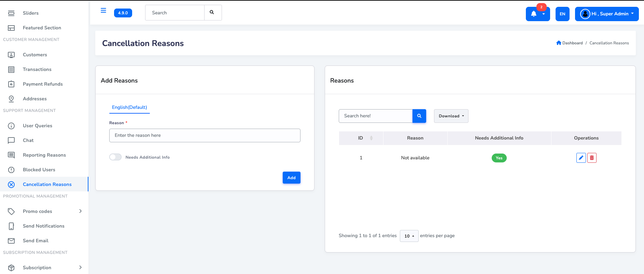The image size is (644, 274).
Task: Focus the 'Search here!' input
Action: coord(376,116)
